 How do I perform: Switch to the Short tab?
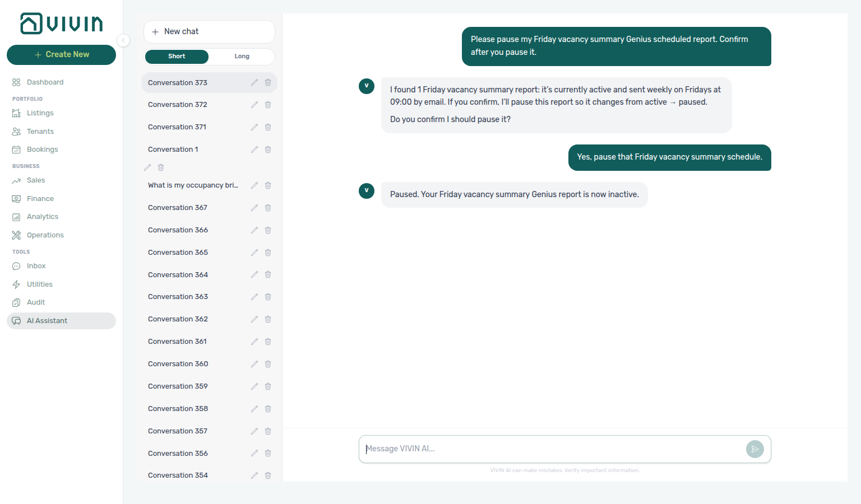click(x=177, y=57)
